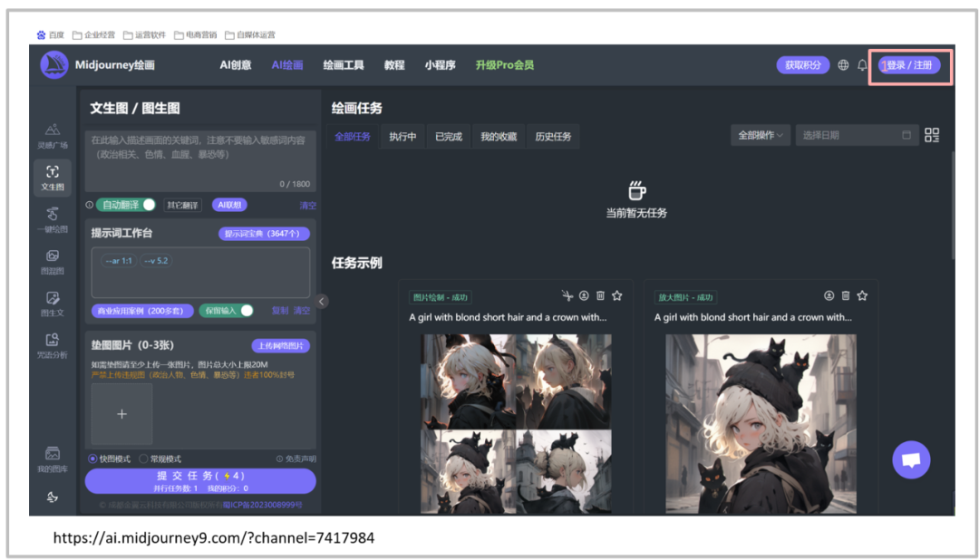Toggle 保留输入 switch
The width and height of the screenshot is (979, 560).
226,310
